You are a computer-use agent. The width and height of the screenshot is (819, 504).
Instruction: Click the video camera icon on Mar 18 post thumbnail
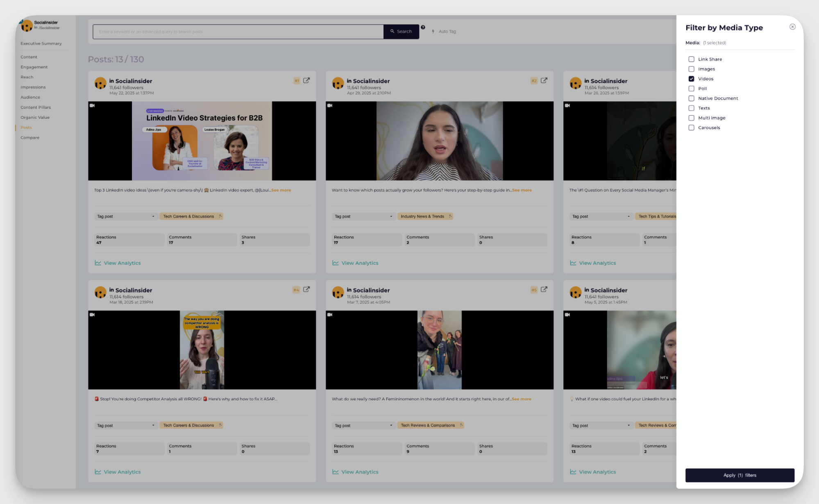pos(92,314)
